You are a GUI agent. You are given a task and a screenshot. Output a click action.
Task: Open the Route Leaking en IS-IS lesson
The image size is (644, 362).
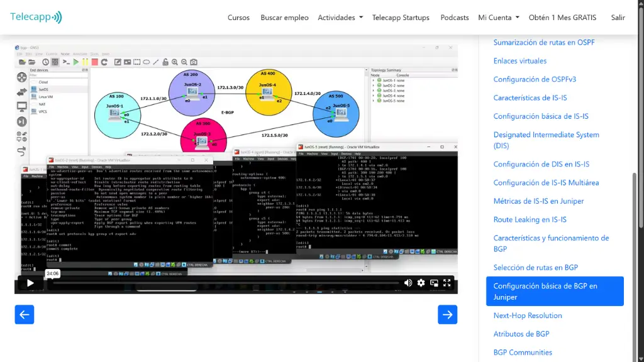pyautogui.click(x=530, y=219)
